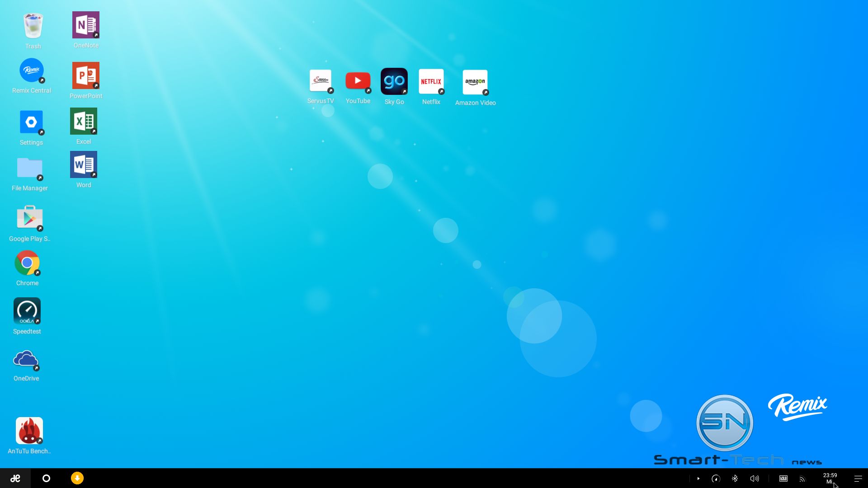Launch Excel from the desktop
Image resolution: width=868 pixels, height=488 pixels.
(x=84, y=121)
